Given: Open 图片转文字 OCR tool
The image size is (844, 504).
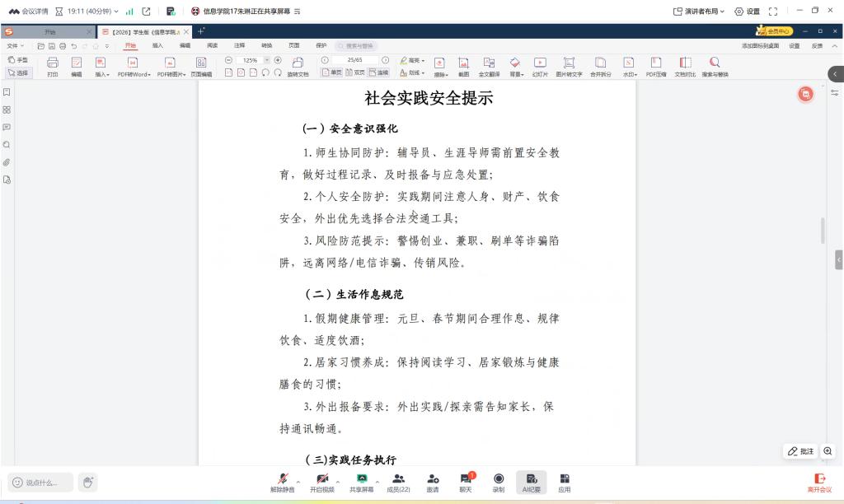Looking at the screenshot, I should pos(569,66).
